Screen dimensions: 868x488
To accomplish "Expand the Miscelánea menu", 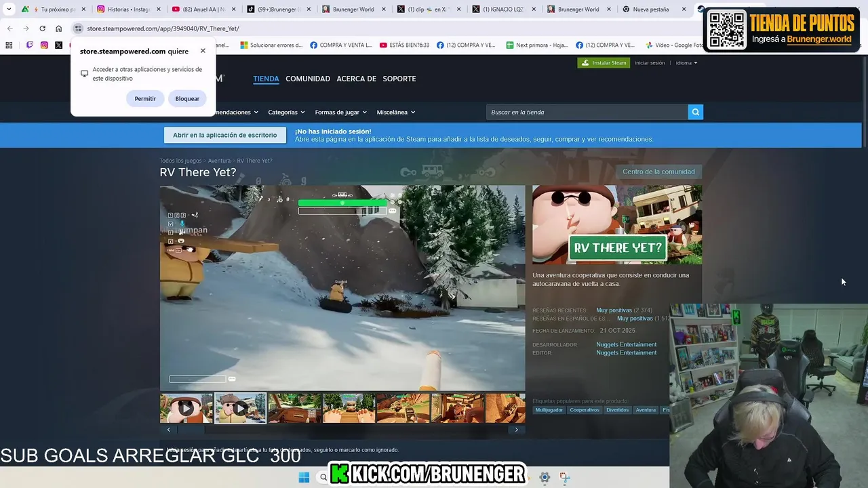I will (x=396, y=112).
